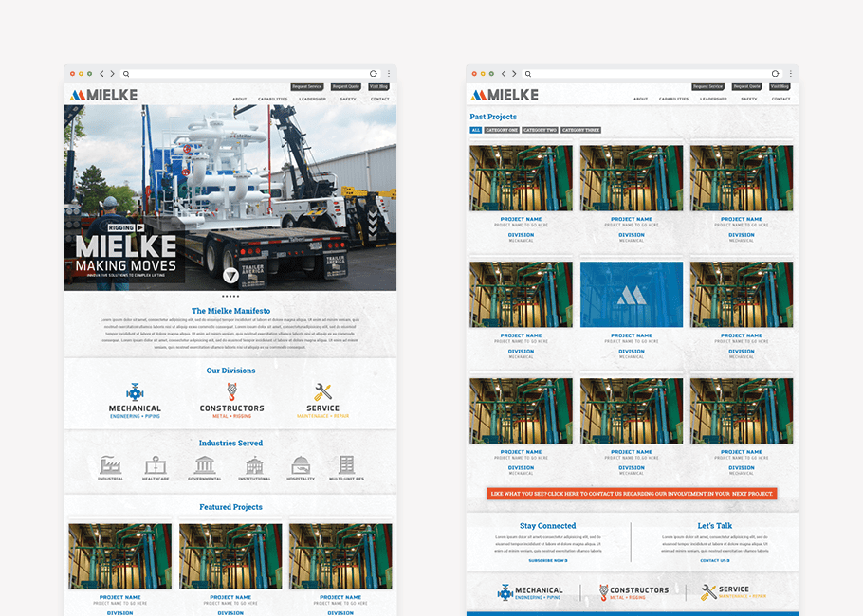Select the Healthcare industry icon

coord(155,465)
